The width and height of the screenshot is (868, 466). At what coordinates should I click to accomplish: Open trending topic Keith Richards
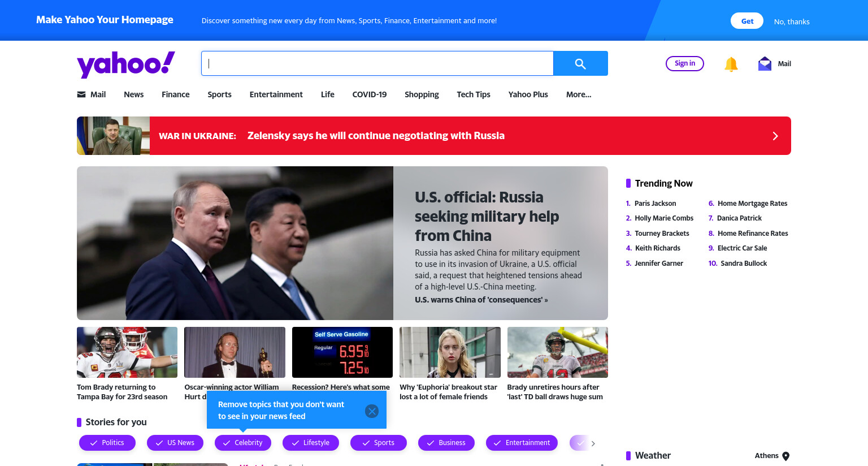pyautogui.click(x=657, y=248)
